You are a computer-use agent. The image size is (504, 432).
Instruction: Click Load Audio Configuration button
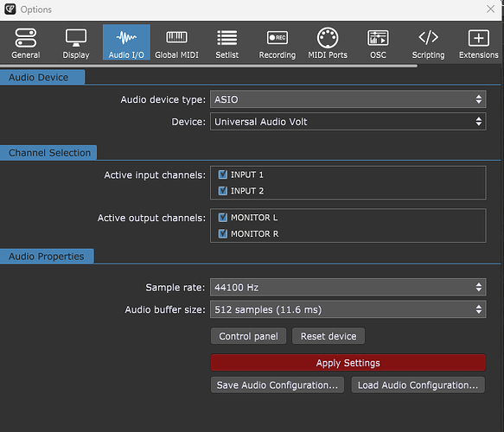point(418,384)
